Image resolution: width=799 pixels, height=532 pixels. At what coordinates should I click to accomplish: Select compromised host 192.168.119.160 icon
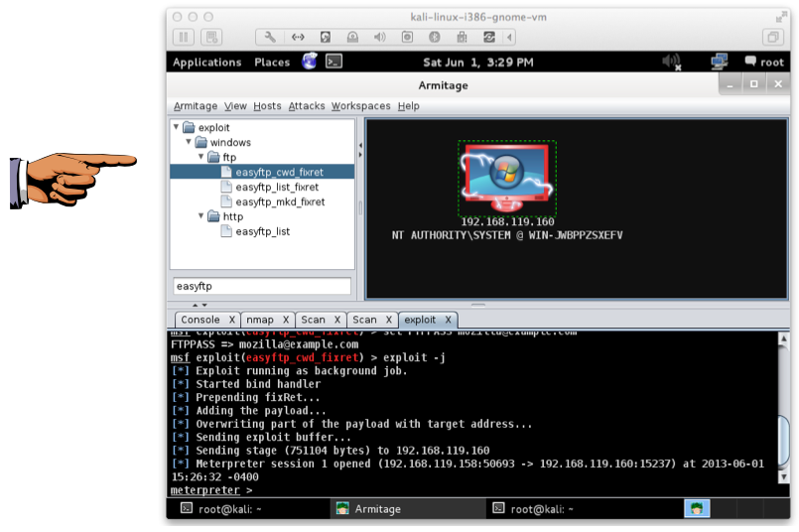pos(507,179)
